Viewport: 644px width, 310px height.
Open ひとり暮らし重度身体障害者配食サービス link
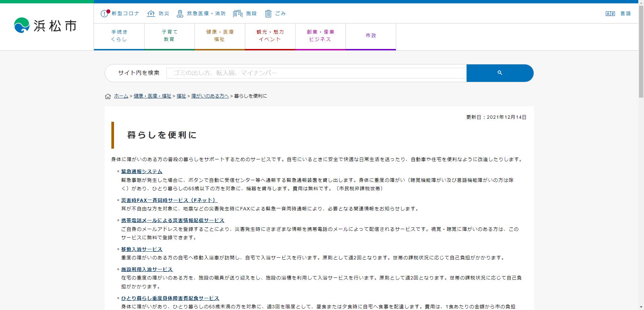point(170,298)
